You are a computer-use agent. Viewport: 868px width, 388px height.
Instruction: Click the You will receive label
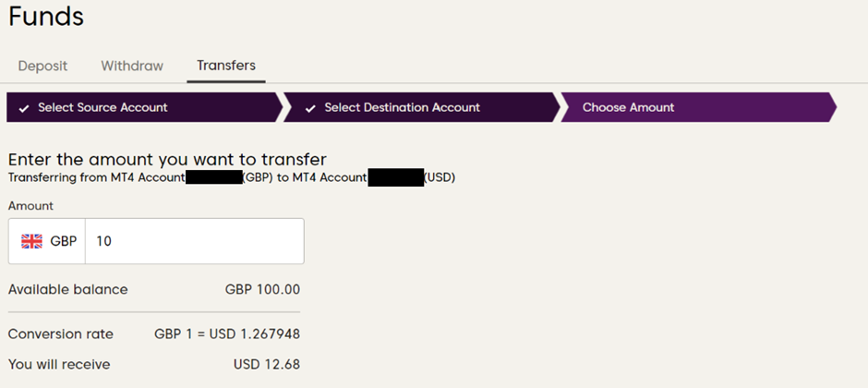[59, 364]
